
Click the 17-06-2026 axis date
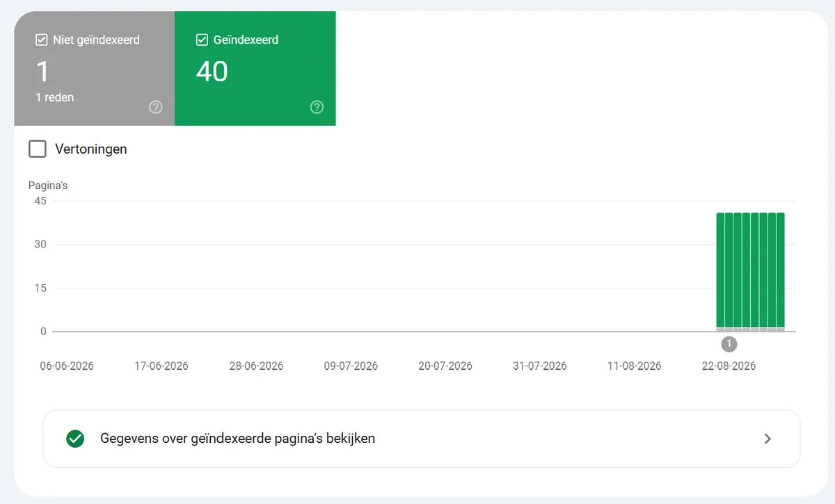[161, 366]
